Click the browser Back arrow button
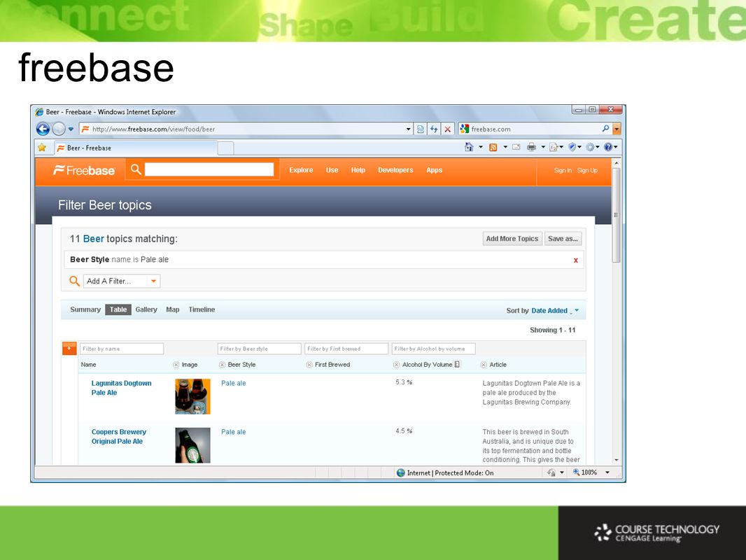 tap(43, 129)
